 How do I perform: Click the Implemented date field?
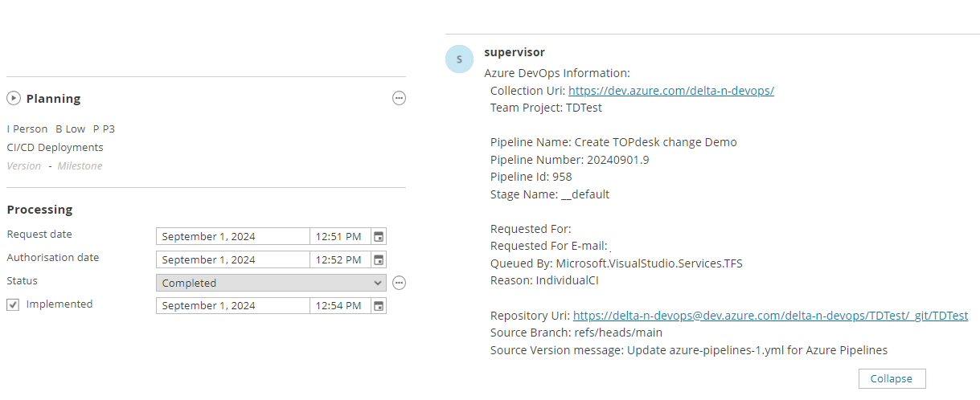pos(232,306)
